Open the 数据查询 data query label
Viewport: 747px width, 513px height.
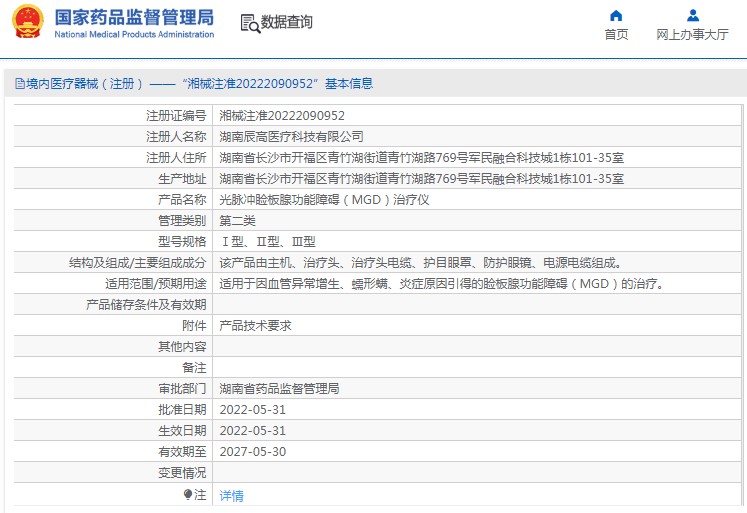[287, 22]
